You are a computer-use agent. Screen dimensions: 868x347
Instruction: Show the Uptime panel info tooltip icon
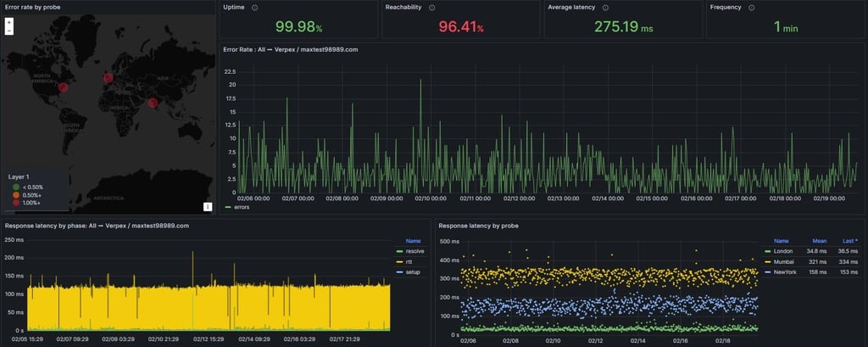[x=254, y=8]
